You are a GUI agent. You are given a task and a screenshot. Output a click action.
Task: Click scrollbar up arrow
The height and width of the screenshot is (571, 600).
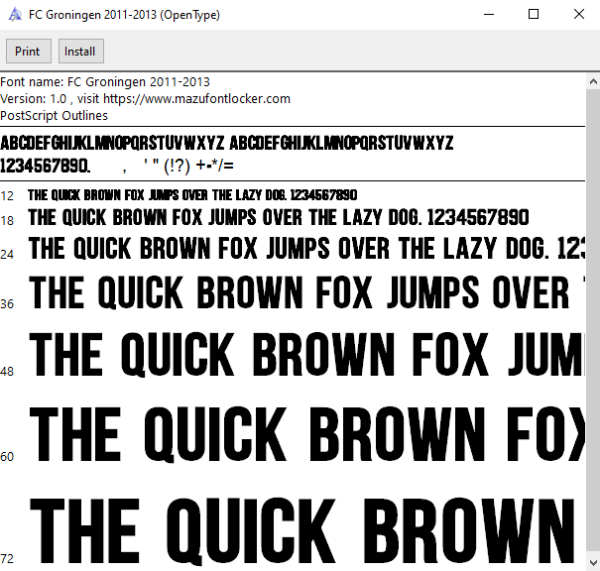593,82
